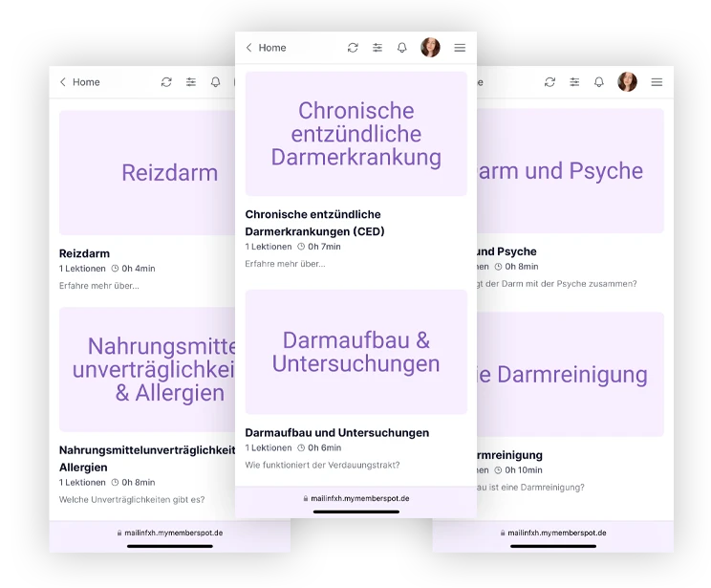The width and height of the screenshot is (711, 588).
Task: Click the refresh icon on the left phone
Action: click(166, 82)
